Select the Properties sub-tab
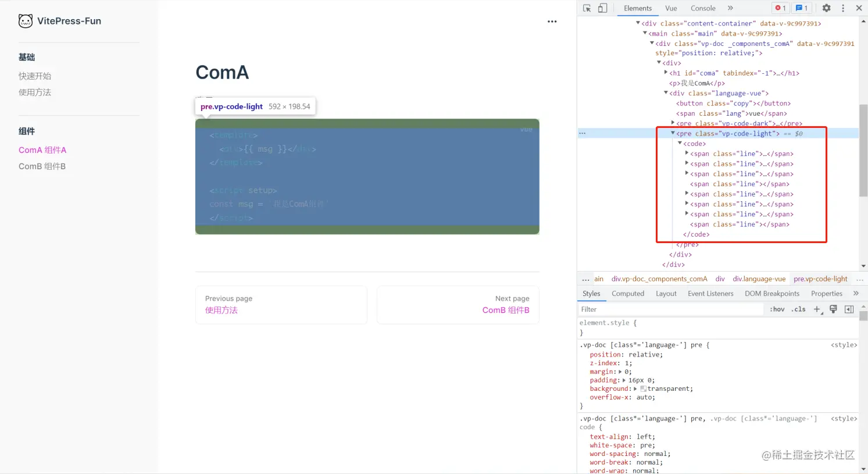 coord(827,294)
